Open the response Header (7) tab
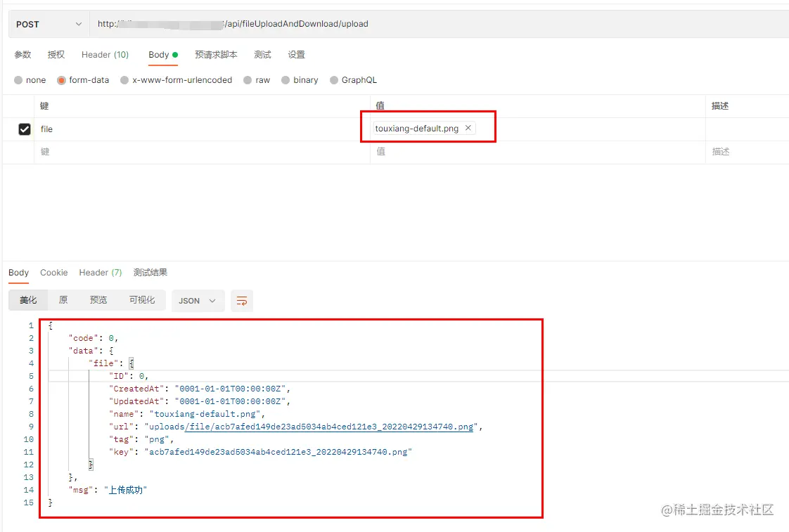Screen dimensions: 789x532 100,273
